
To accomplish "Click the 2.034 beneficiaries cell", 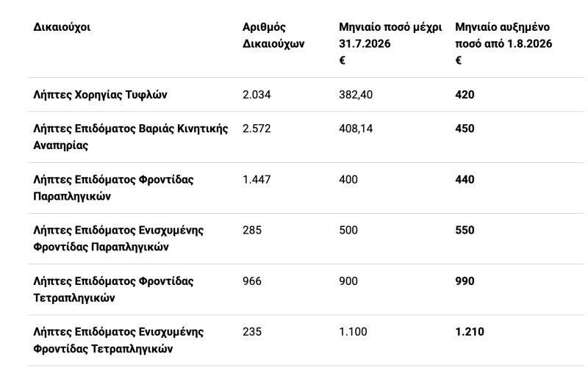I will [x=257, y=95].
